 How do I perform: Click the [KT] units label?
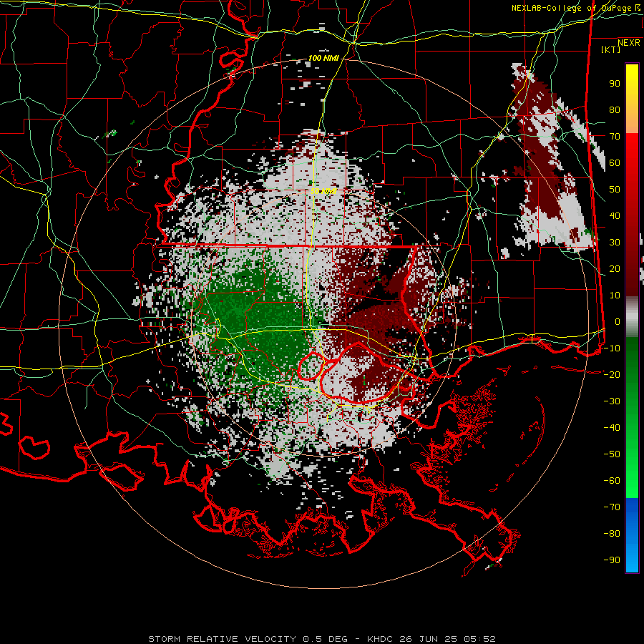point(611,49)
